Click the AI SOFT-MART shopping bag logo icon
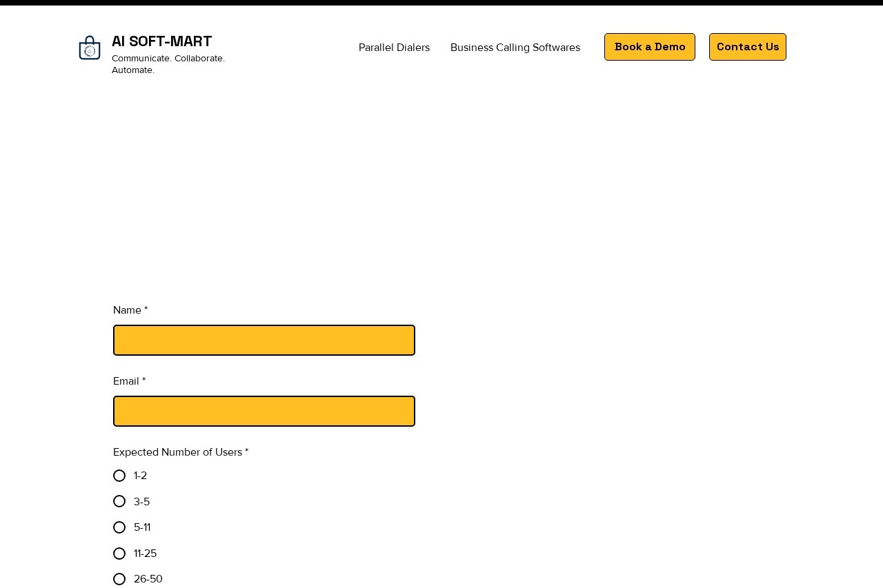The width and height of the screenshot is (883, 588). click(90, 48)
